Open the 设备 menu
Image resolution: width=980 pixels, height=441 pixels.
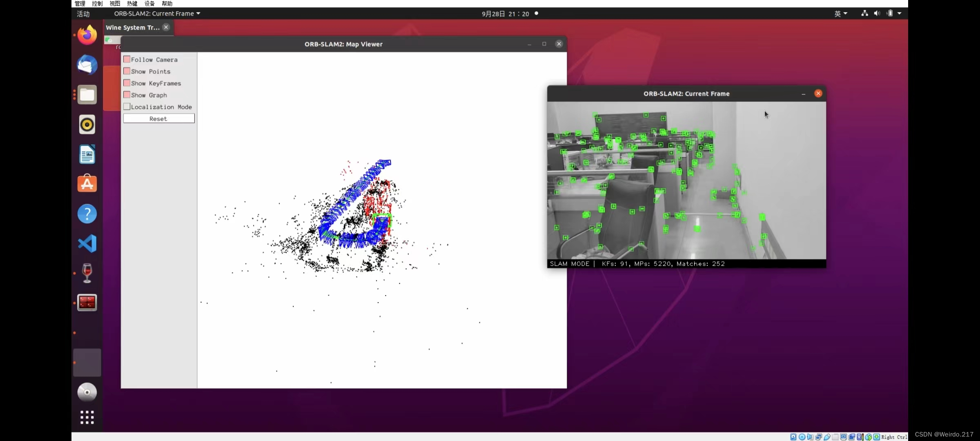coord(149,3)
